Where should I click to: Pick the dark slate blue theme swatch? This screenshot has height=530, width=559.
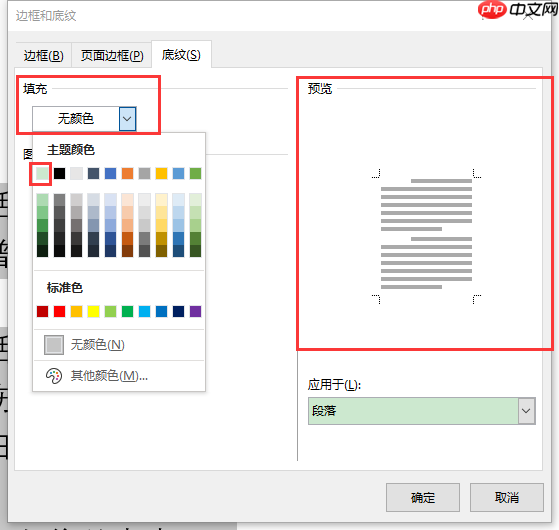pyautogui.click(x=93, y=174)
